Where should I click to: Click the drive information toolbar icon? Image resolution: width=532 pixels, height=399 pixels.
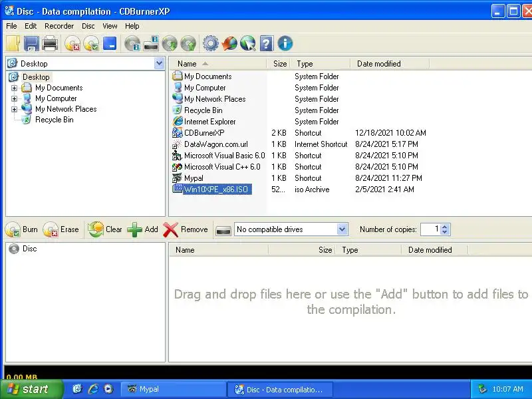coord(151,43)
